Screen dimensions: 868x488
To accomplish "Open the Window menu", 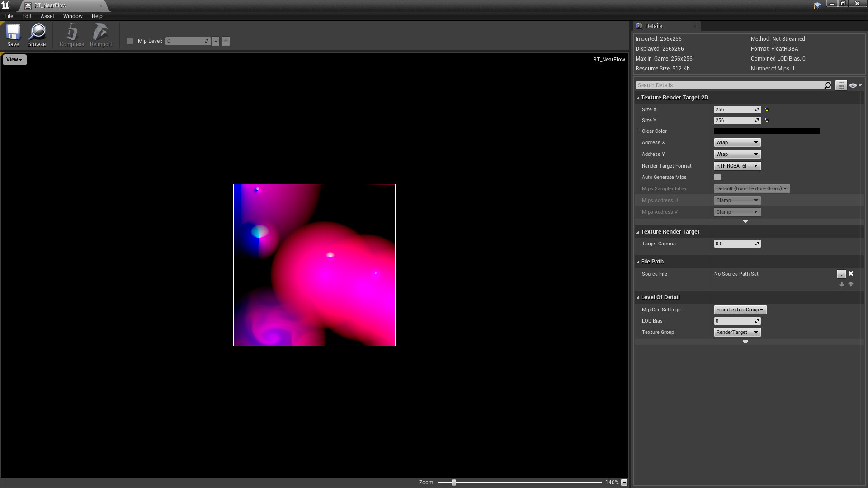I will click(x=72, y=16).
